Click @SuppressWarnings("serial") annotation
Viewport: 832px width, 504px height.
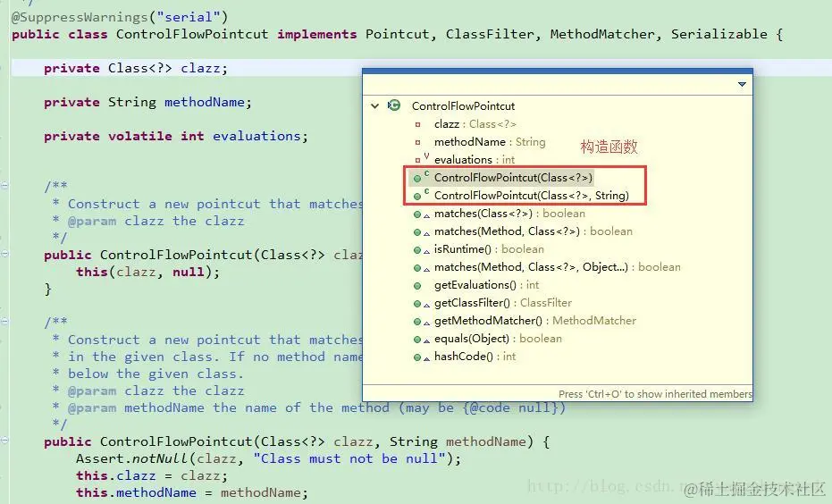[x=120, y=18]
